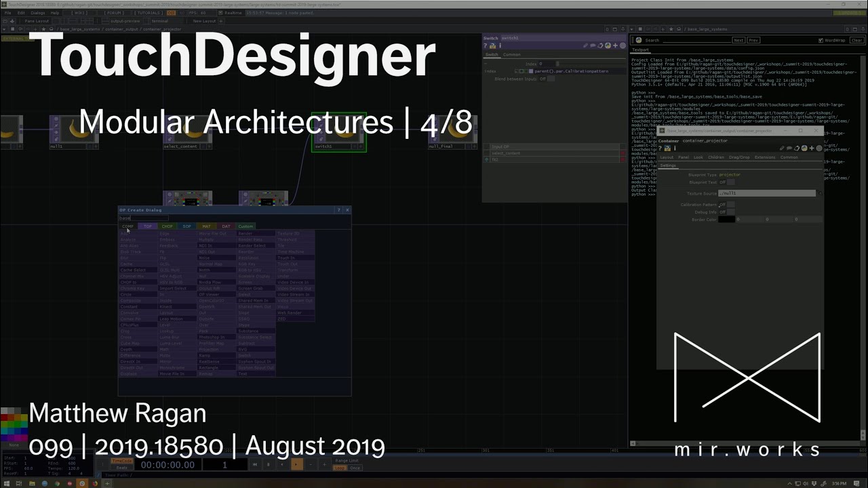Open operator help icon in Switch parameter panel

485,45
